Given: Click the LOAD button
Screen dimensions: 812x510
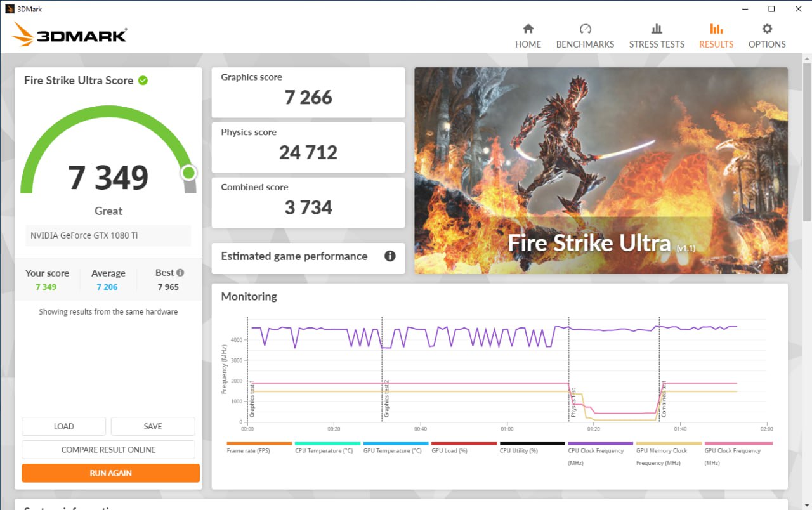Looking at the screenshot, I should click(63, 426).
